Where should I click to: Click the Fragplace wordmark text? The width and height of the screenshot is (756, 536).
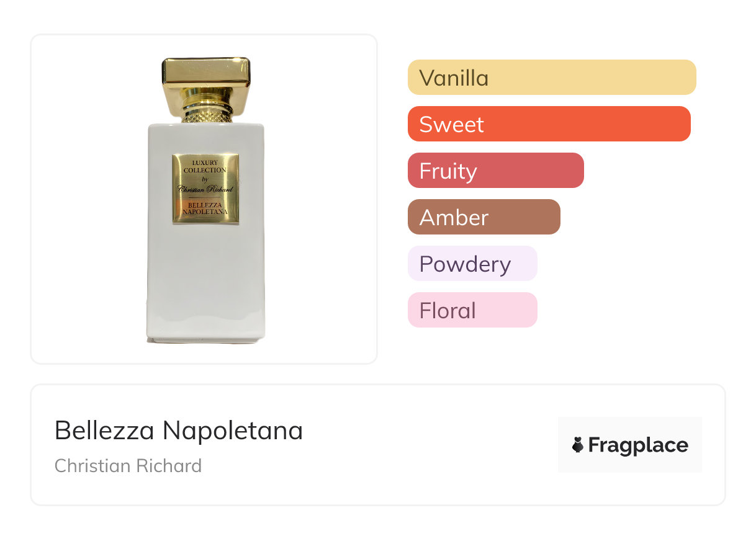638,445
